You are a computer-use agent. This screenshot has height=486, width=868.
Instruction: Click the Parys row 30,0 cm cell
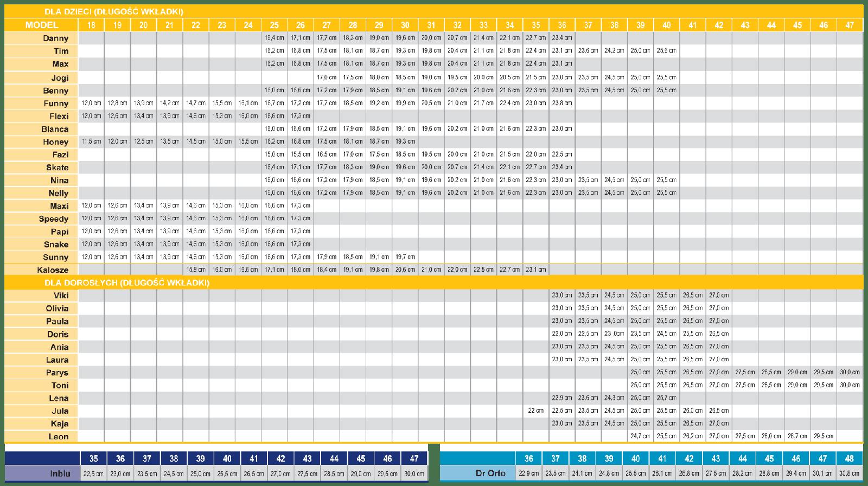point(850,372)
